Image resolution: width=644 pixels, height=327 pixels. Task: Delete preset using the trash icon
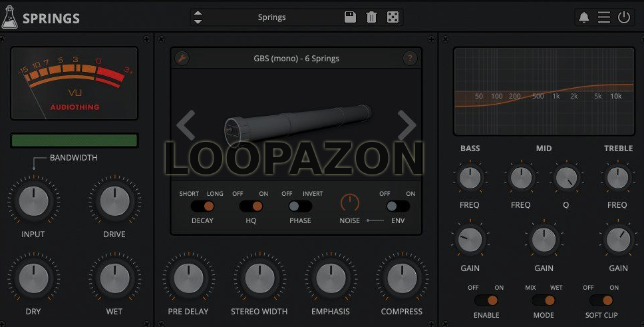coord(371,17)
